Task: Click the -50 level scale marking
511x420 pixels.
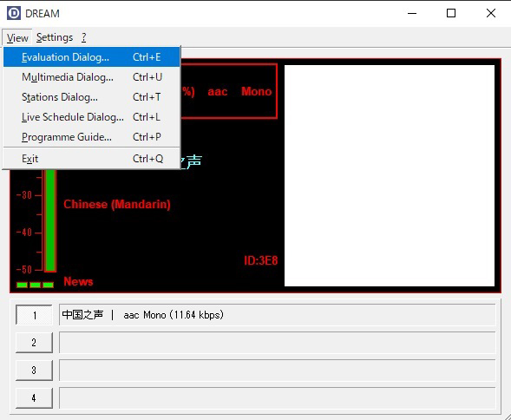Action: pyautogui.click(x=24, y=270)
